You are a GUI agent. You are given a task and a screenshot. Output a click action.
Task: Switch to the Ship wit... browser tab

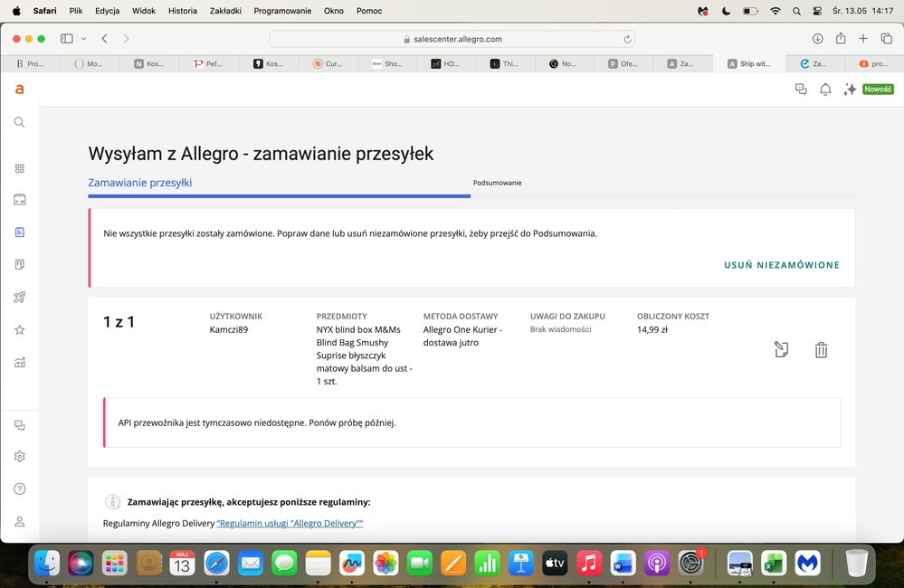point(749,64)
